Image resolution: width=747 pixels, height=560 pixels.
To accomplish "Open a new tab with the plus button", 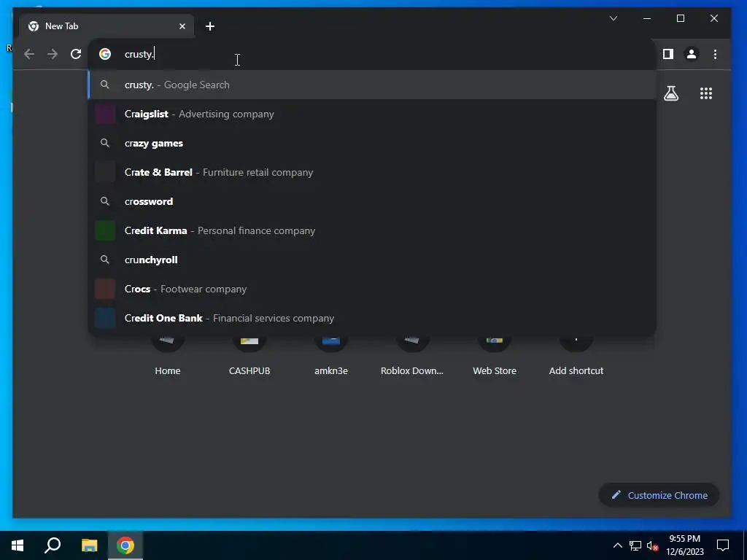I will [x=210, y=26].
